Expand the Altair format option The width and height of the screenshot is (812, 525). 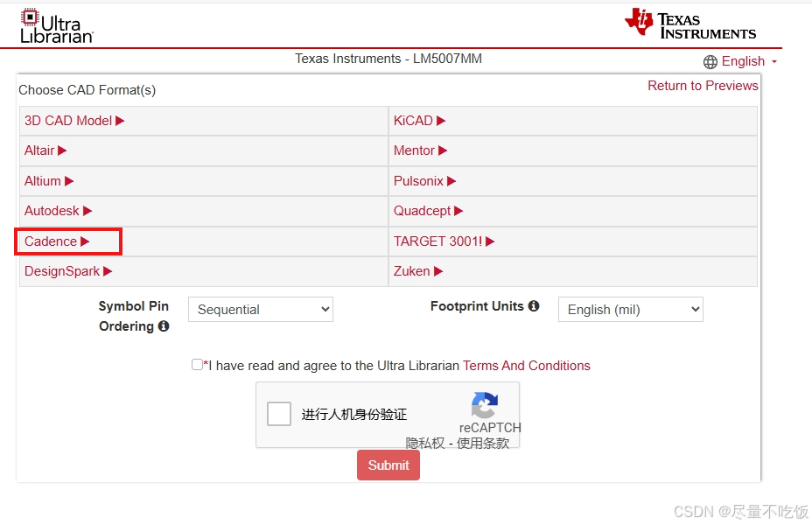[x=45, y=150]
